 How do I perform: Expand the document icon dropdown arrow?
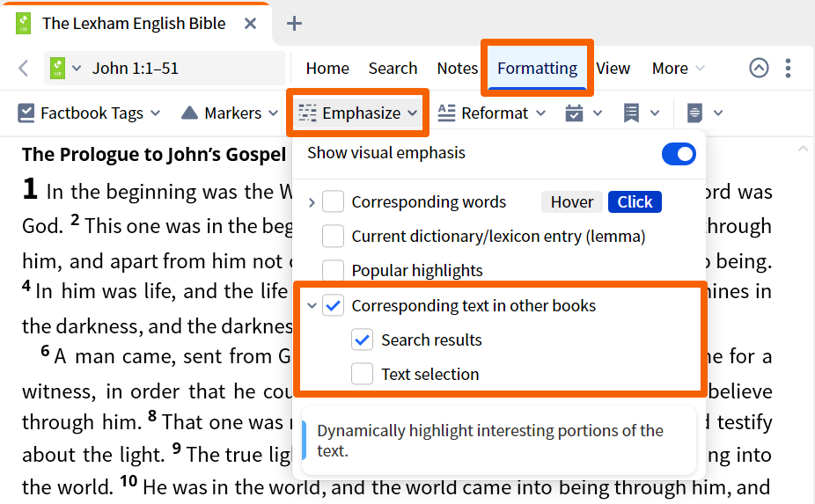point(718,113)
